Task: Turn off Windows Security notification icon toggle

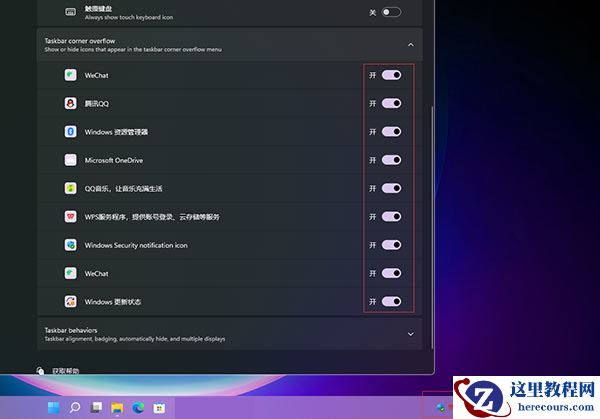Action: [x=391, y=245]
